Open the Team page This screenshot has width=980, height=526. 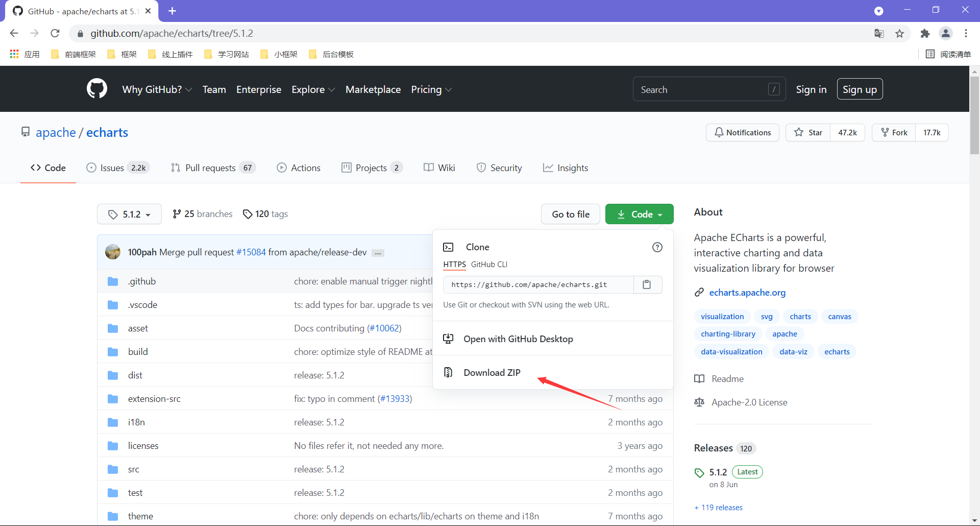(214, 89)
